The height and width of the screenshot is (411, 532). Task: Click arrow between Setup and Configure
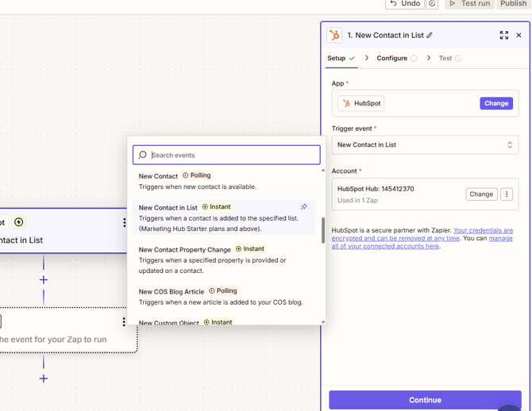366,58
